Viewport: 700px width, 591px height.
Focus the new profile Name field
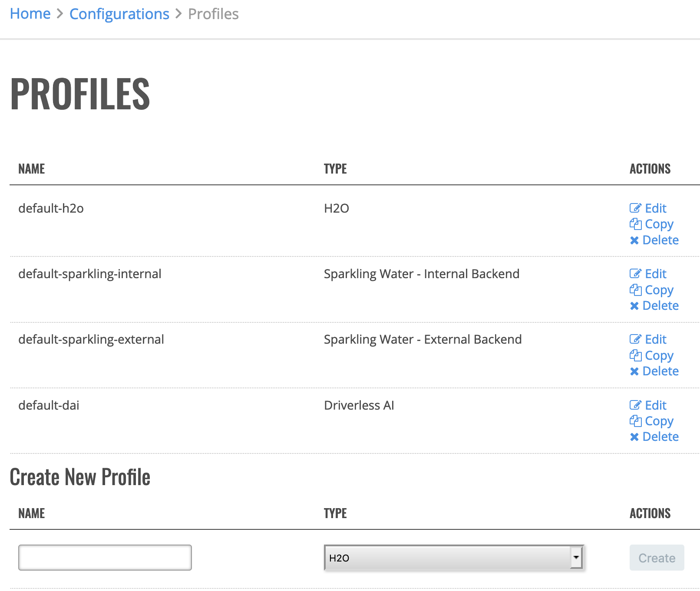point(105,558)
